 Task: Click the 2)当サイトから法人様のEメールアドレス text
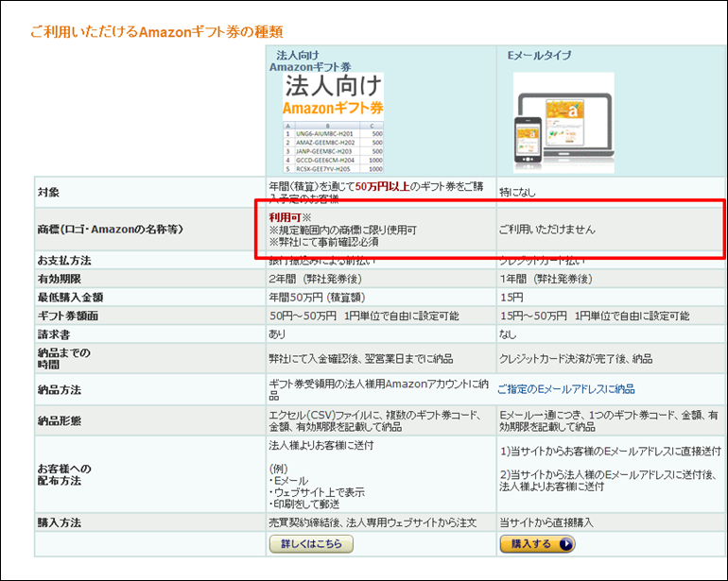tap(608, 481)
